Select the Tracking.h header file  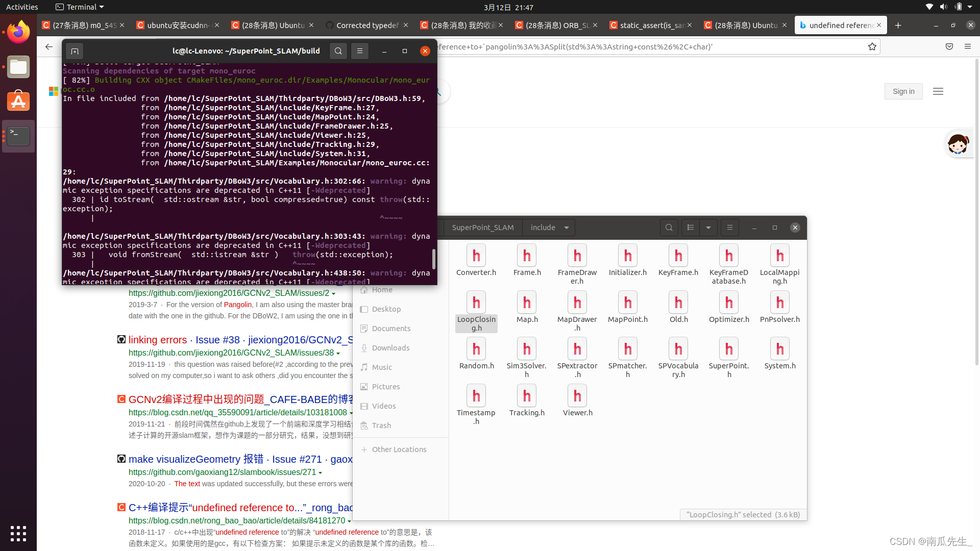pyautogui.click(x=527, y=402)
